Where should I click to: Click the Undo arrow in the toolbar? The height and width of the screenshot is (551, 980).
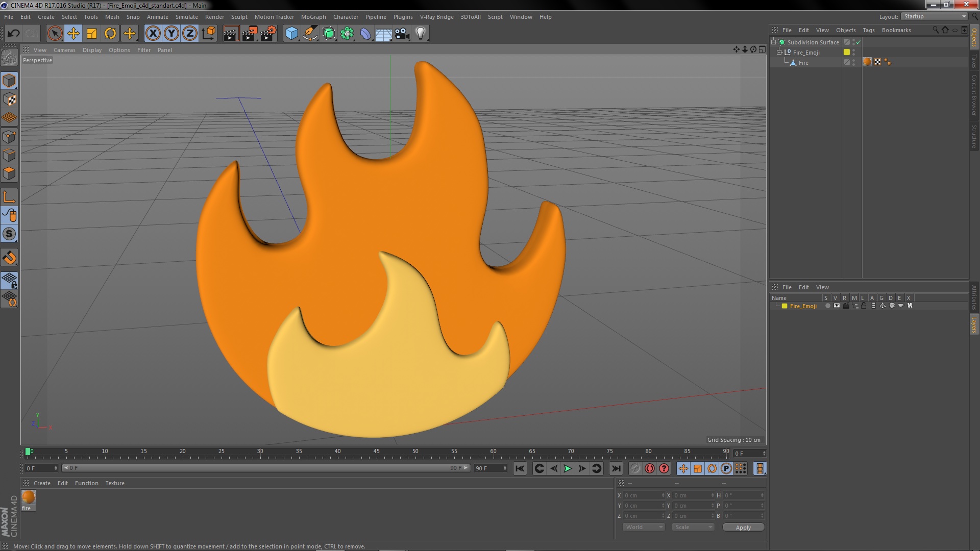pos(13,34)
